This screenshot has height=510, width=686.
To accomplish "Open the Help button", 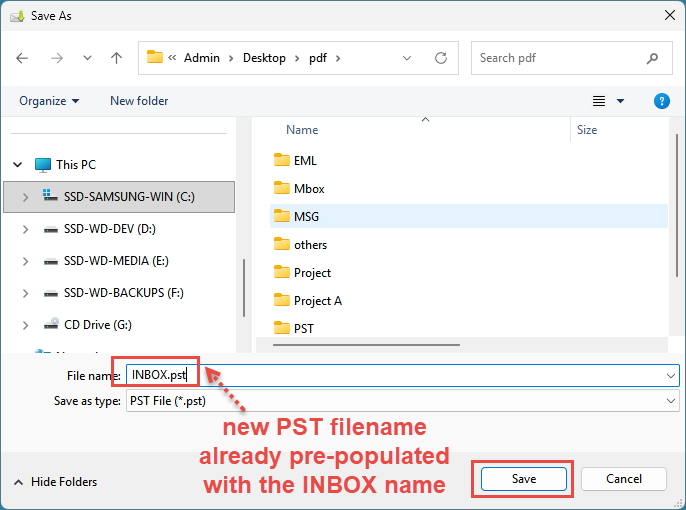I will (662, 101).
